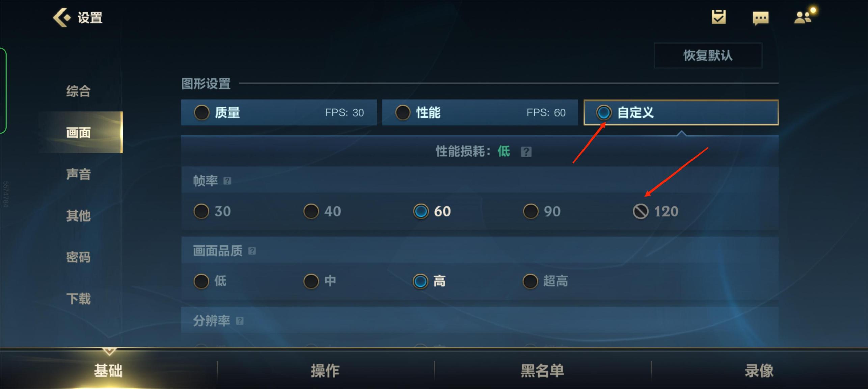Select the 性能 graphics preset
868x389 pixels.
[480, 112]
